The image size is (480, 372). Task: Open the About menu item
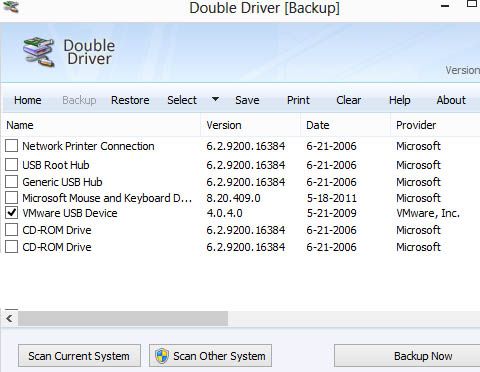(451, 100)
